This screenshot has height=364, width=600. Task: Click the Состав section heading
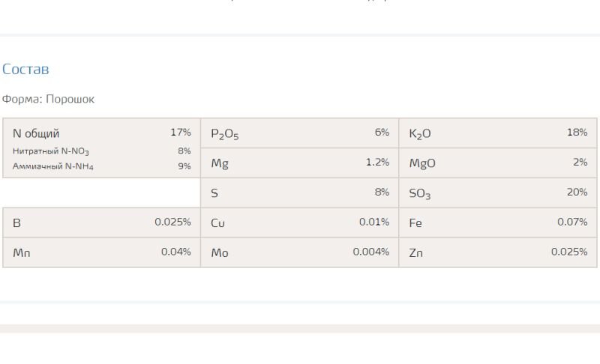[25, 69]
